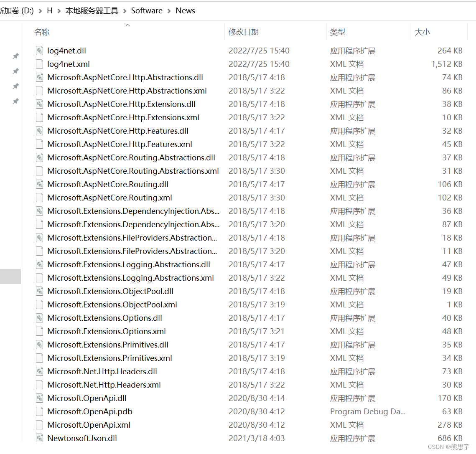This screenshot has height=454, width=476.
Task: Click Program Debug Da... type cell
Action: (x=368, y=411)
